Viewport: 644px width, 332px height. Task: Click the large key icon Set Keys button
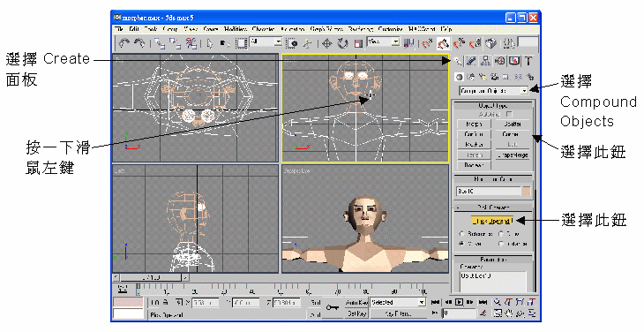333,308
